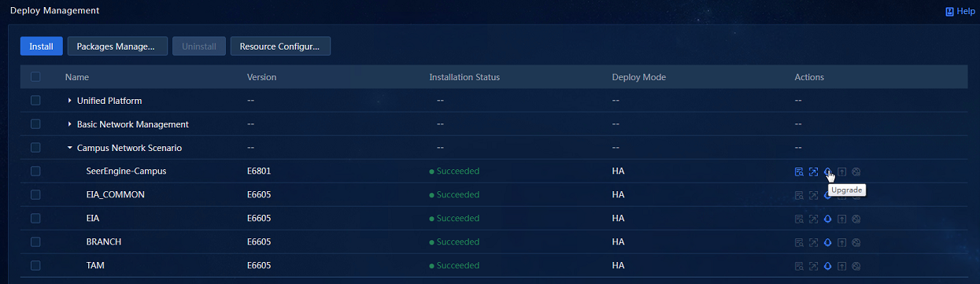Check the box for the TAM component
980x284 pixels.
click(x=35, y=265)
